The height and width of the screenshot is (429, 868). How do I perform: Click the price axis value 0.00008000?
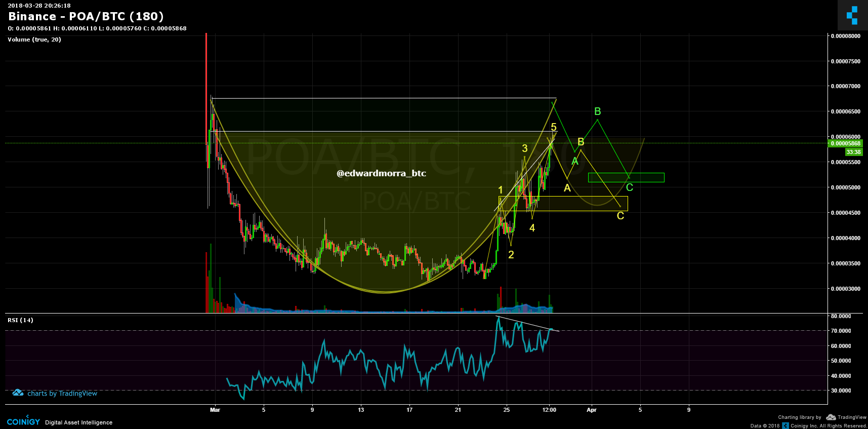[845, 36]
